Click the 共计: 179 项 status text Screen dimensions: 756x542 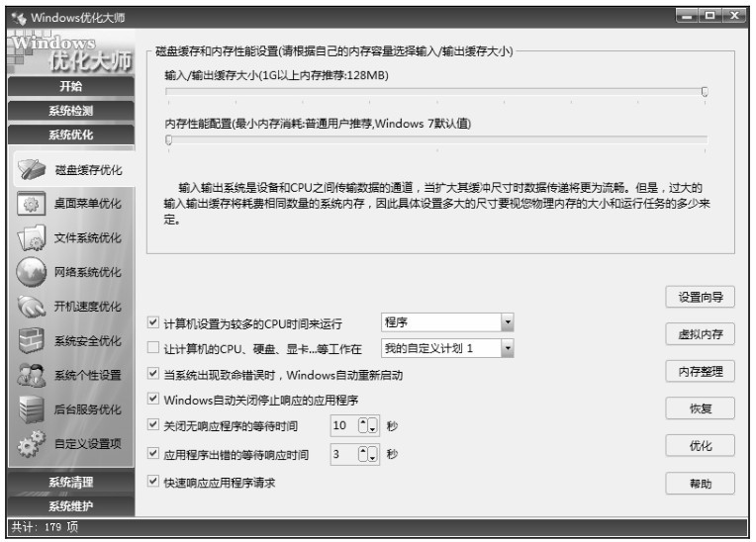45,527
